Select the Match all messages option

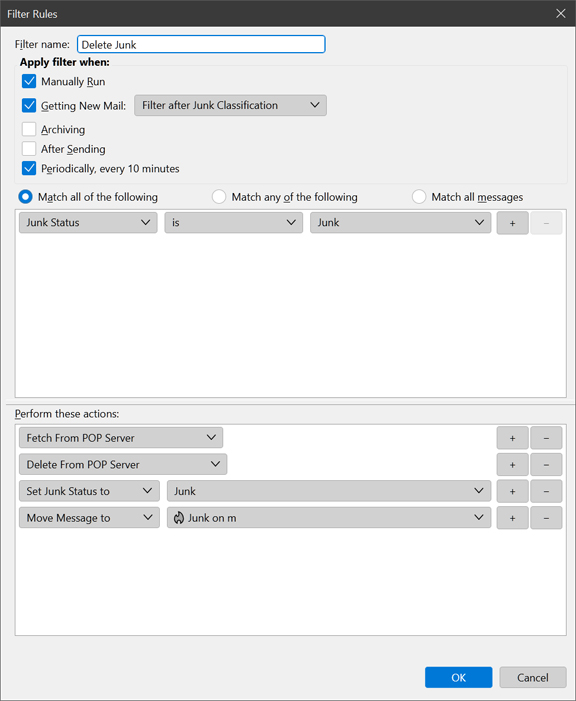(419, 197)
